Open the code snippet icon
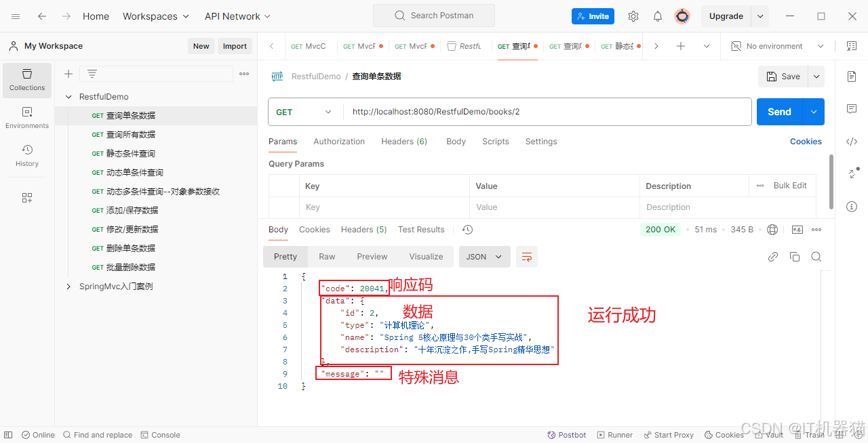Image resolution: width=868 pixels, height=443 pixels. pyautogui.click(x=852, y=142)
